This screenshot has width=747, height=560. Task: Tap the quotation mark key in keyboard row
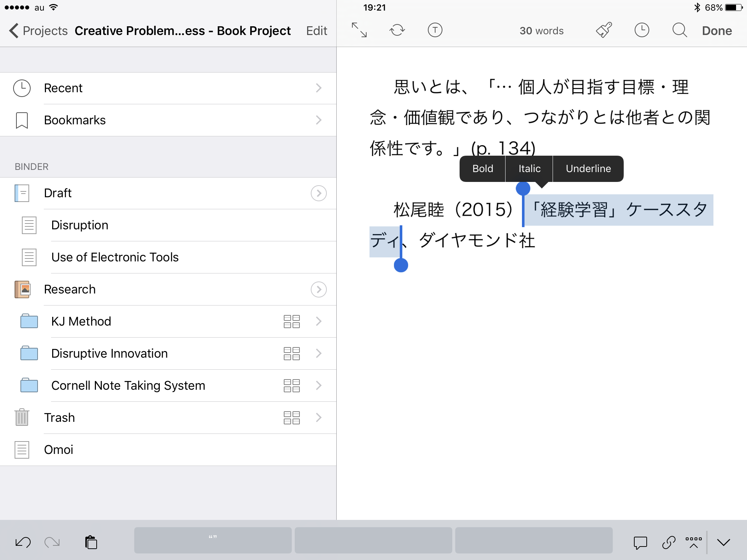point(213,540)
